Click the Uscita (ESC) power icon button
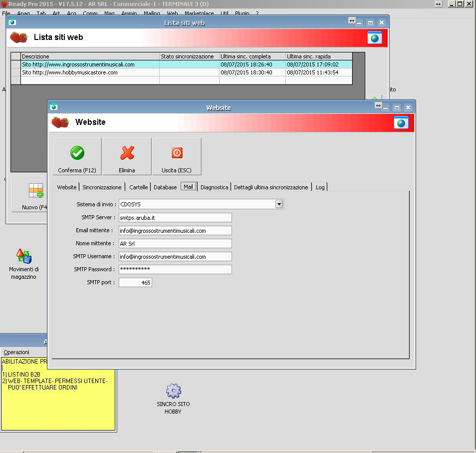The image size is (476, 453). coord(177,156)
